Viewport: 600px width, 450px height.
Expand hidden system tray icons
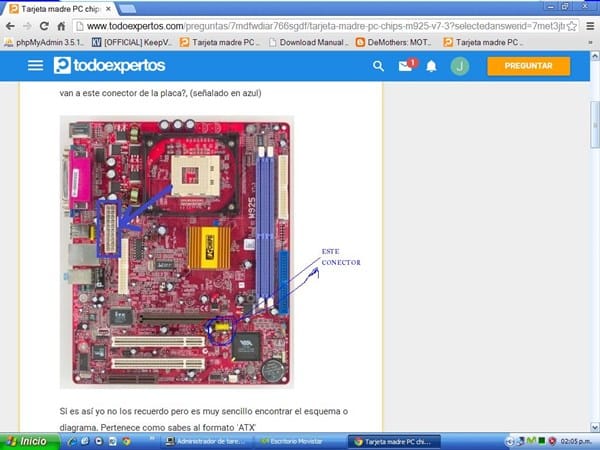(510, 442)
